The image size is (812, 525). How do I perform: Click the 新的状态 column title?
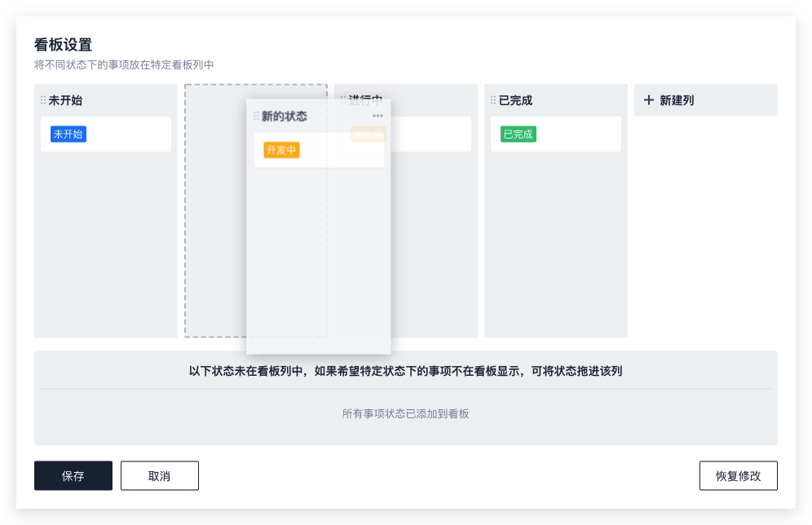pos(284,116)
